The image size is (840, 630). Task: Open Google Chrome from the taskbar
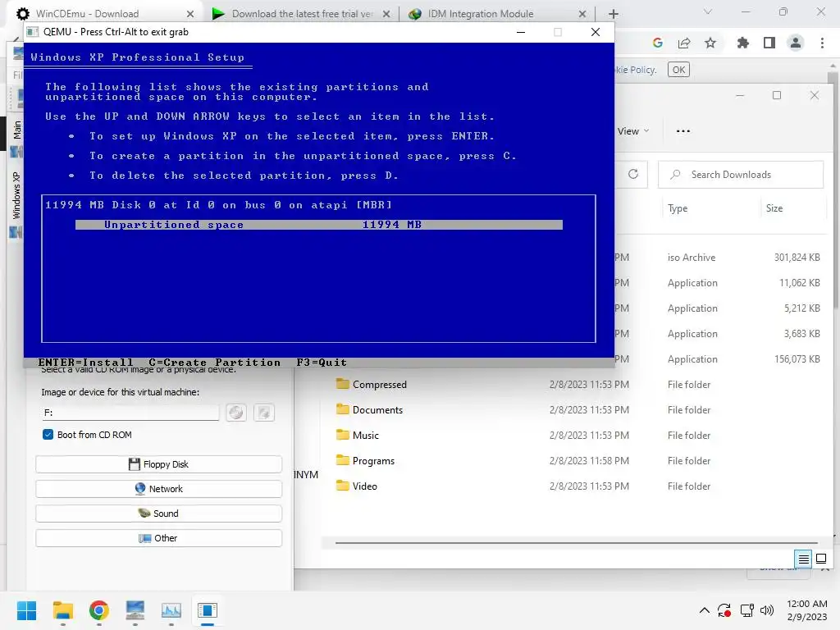tap(98, 610)
